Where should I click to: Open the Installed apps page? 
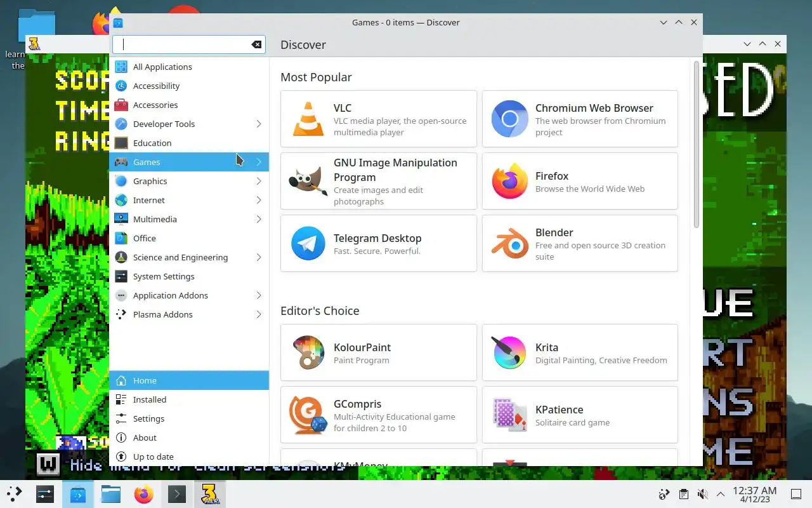189,399
